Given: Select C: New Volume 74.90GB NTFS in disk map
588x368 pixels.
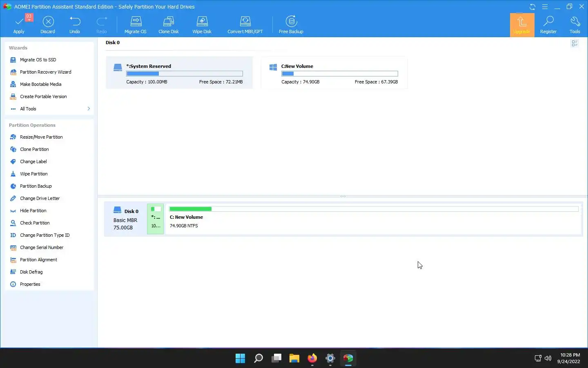Looking at the screenshot, I should [374, 219].
